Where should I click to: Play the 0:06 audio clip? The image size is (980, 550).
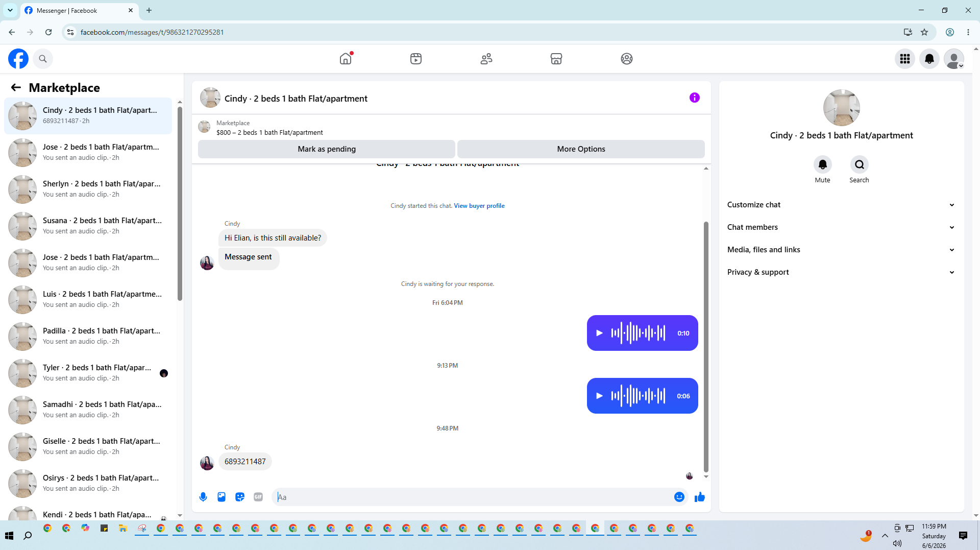tap(600, 396)
